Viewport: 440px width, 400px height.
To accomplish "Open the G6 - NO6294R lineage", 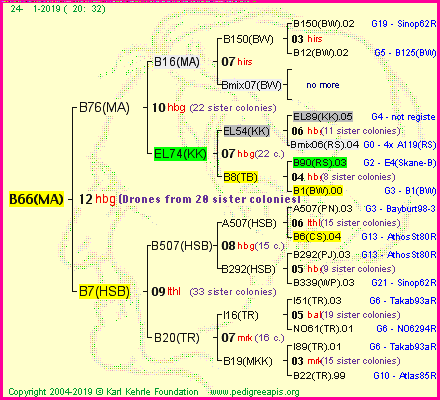I will point(406,329).
